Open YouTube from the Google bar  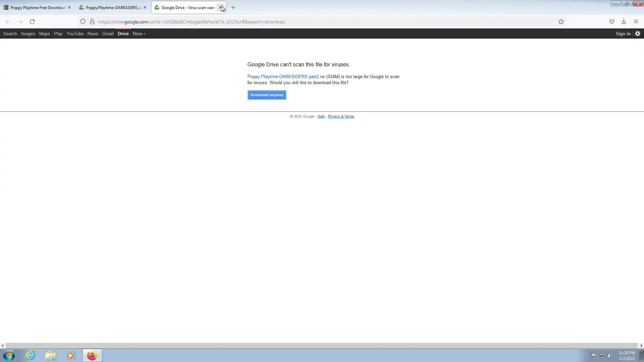tap(75, 34)
